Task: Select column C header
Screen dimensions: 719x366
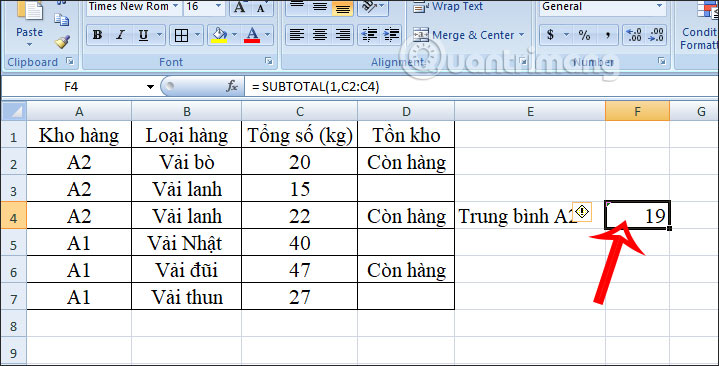Action: (299, 111)
